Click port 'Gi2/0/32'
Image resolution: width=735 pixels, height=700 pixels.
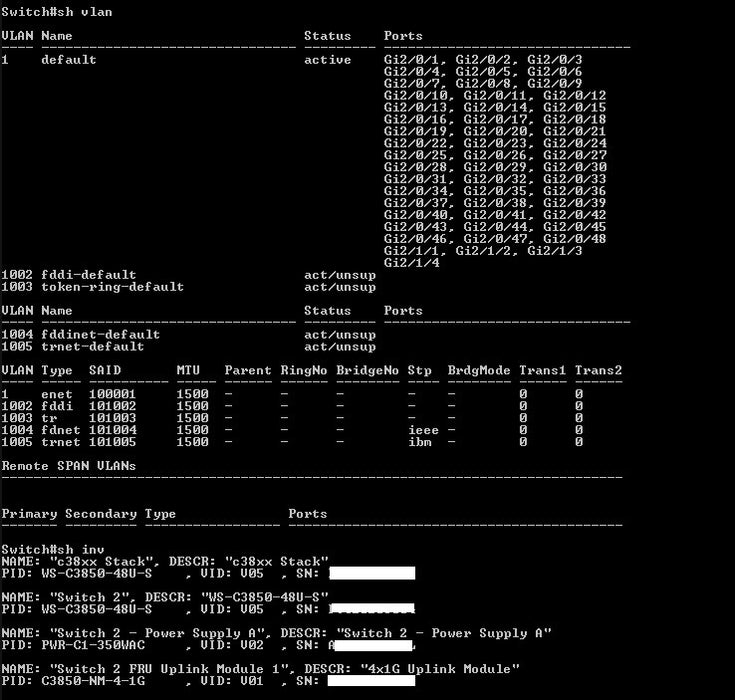[x=495, y=179]
